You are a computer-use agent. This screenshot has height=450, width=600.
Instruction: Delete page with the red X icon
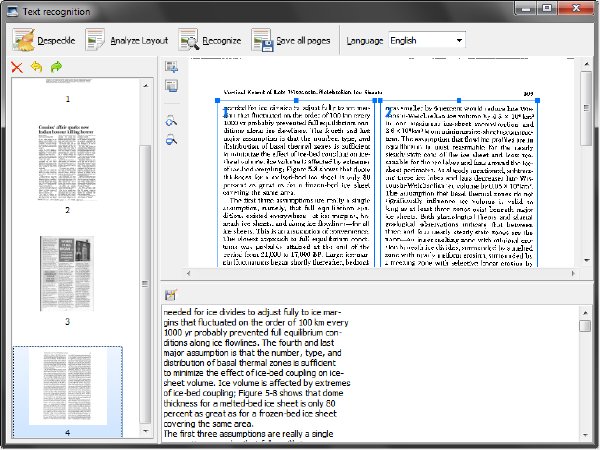pos(17,67)
